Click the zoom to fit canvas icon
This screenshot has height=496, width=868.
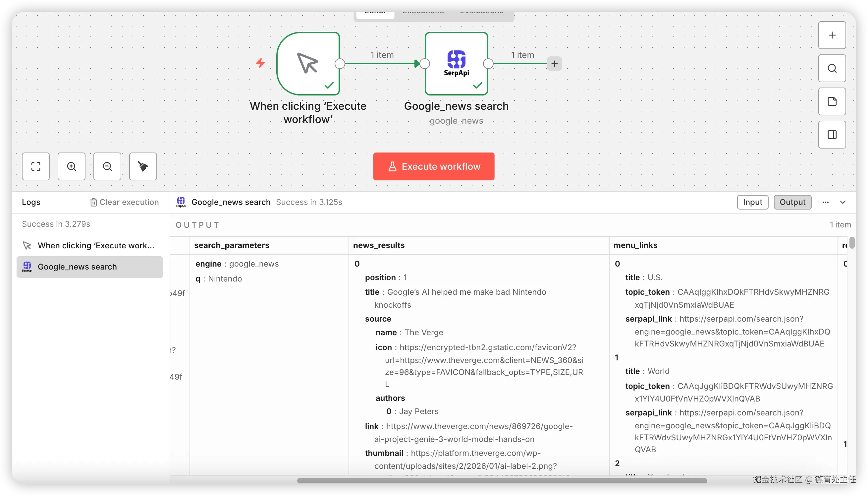pyautogui.click(x=36, y=166)
